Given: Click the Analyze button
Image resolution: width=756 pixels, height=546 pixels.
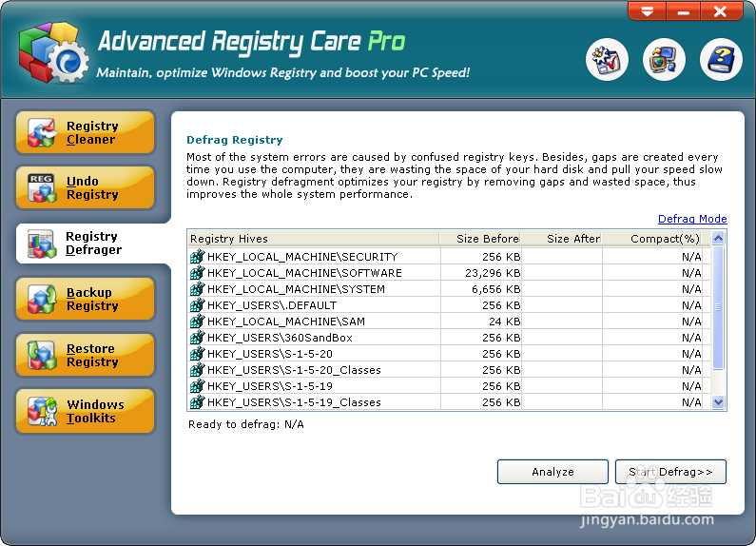Looking at the screenshot, I should [x=552, y=472].
